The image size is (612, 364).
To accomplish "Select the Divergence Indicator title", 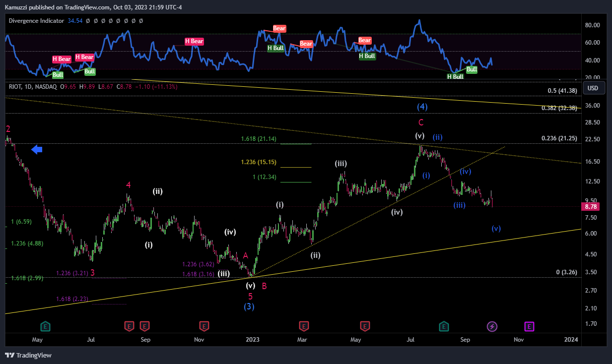I will (x=37, y=21).
